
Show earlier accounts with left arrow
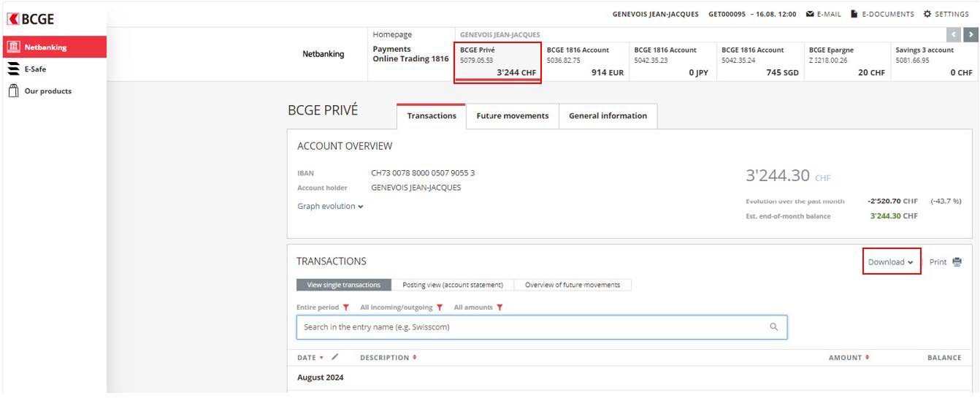953,34
